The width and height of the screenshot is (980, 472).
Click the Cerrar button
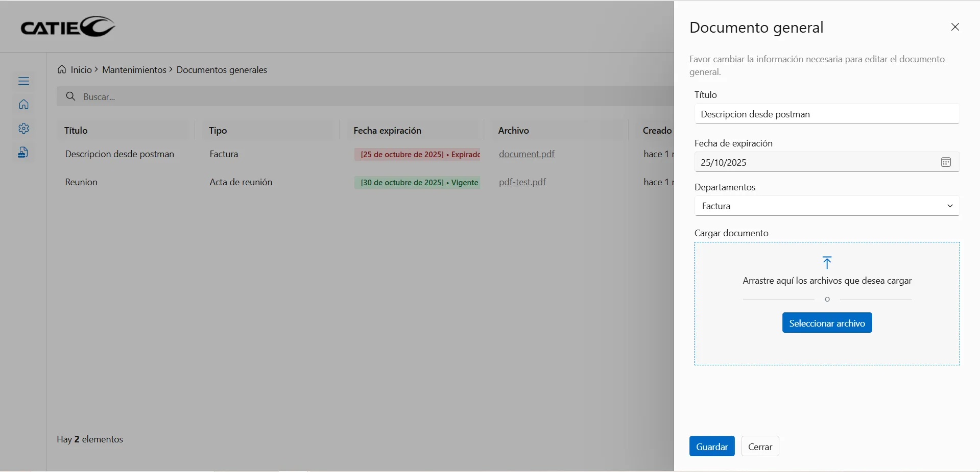(760, 446)
